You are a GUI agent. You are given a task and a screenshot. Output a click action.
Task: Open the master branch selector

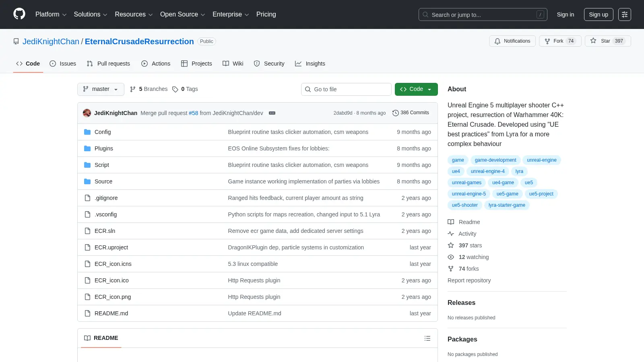[101, 89]
